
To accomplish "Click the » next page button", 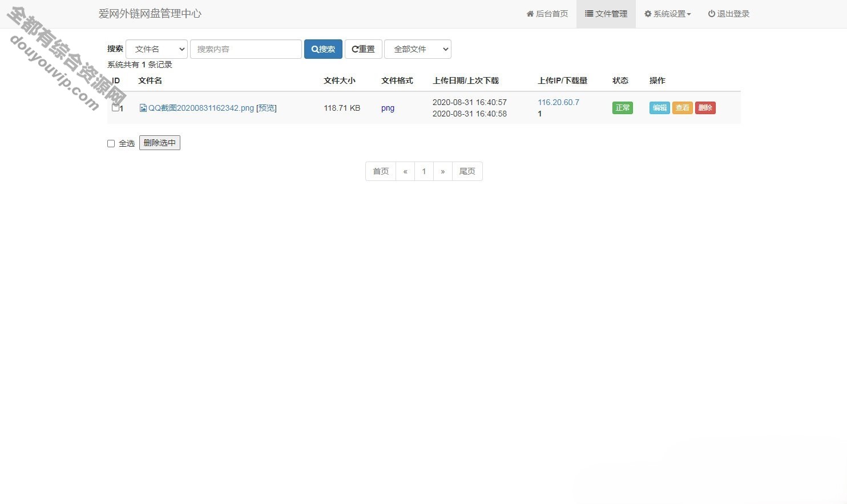I will coord(443,171).
